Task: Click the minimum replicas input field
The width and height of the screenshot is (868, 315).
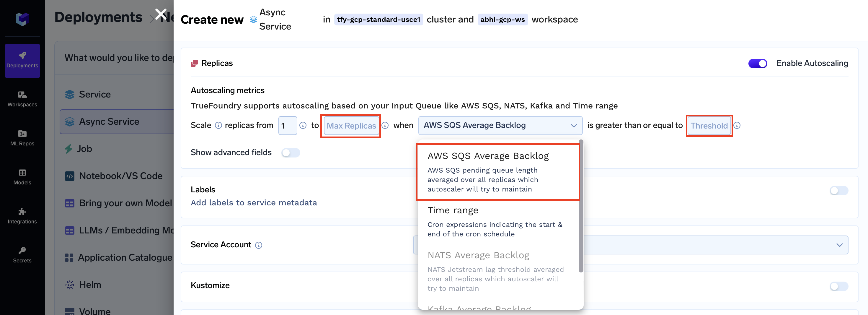Action: 288,126
